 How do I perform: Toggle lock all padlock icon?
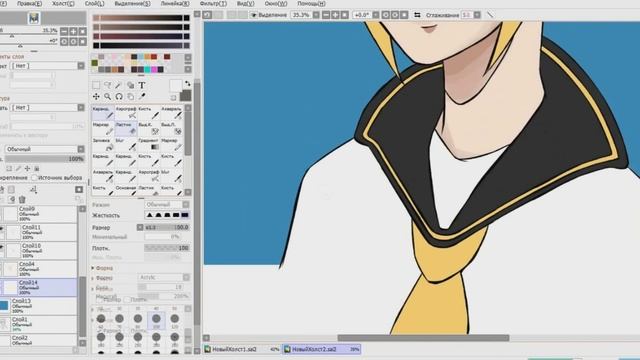click(36, 168)
